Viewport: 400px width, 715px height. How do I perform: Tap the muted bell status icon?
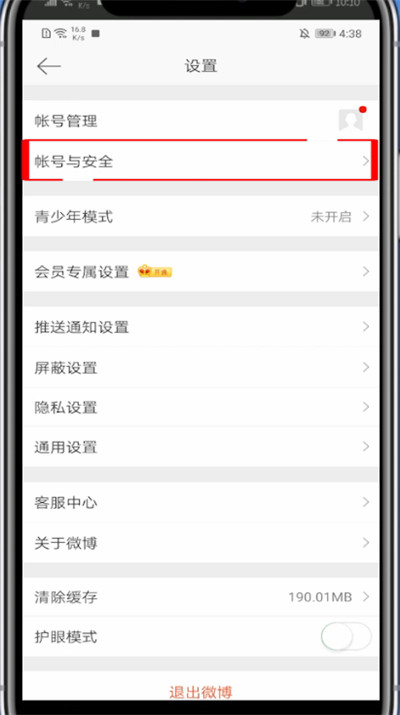pyautogui.click(x=304, y=34)
